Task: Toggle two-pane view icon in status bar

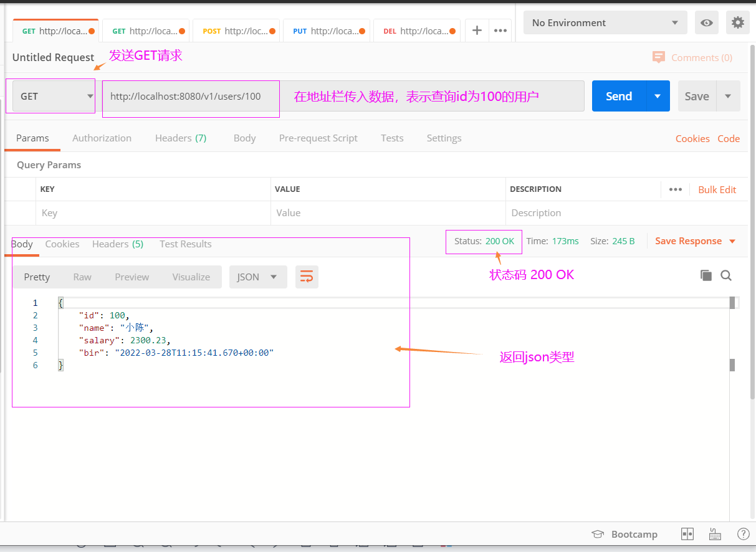Action: (x=687, y=534)
